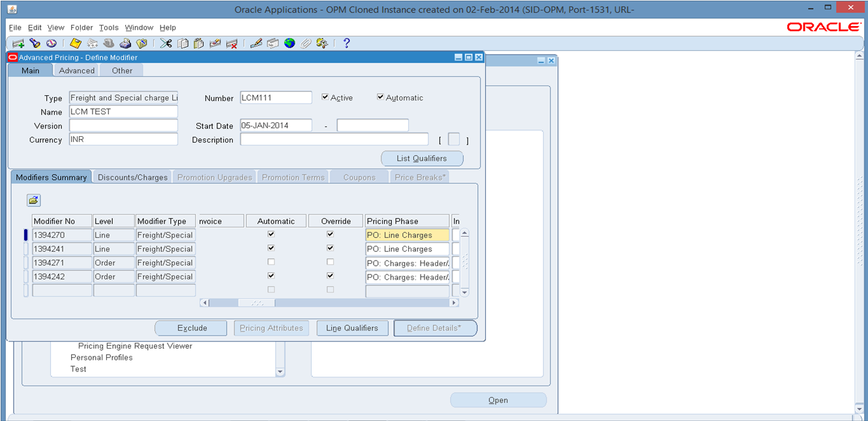Click the Folder Tools toolbar icon
Viewport: 868px width, 421px height.
pyautogui.click(x=322, y=44)
